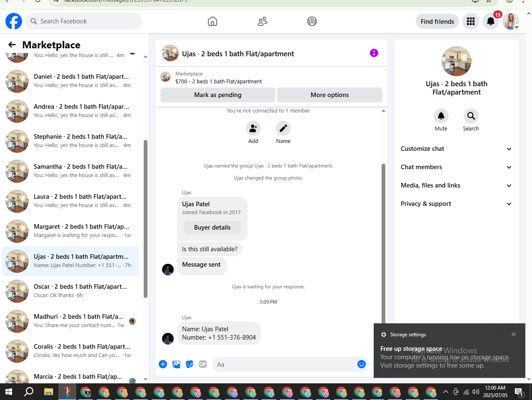Click the conversation list scrollbar
The height and width of the screenshot is (400, 532).
tap(145, 219)
